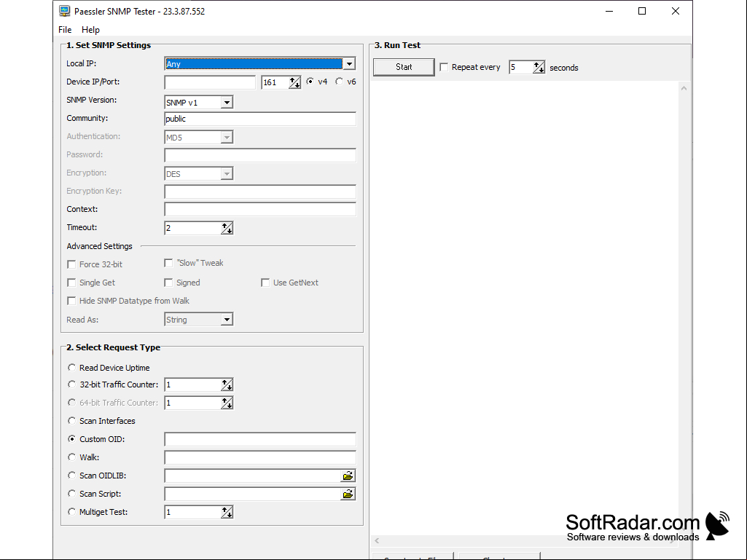Click the results pane scroll-left arrow
Viewport: 747px width, 560px height.
(377, 540)
